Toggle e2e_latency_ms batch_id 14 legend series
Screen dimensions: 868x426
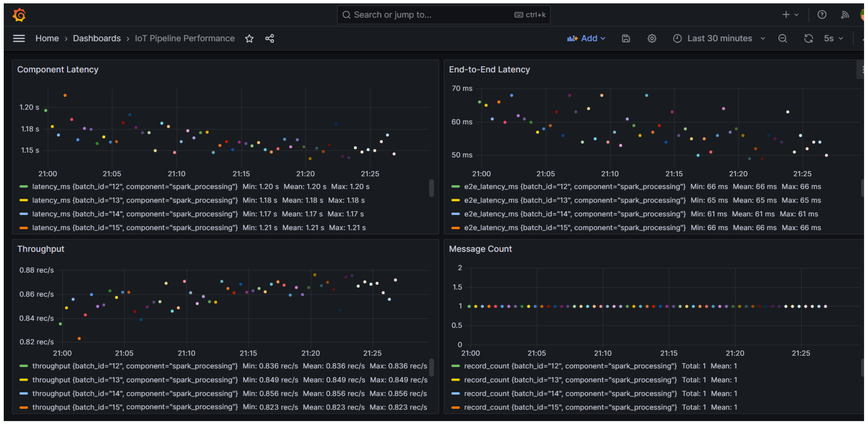[x=575, y=214]
